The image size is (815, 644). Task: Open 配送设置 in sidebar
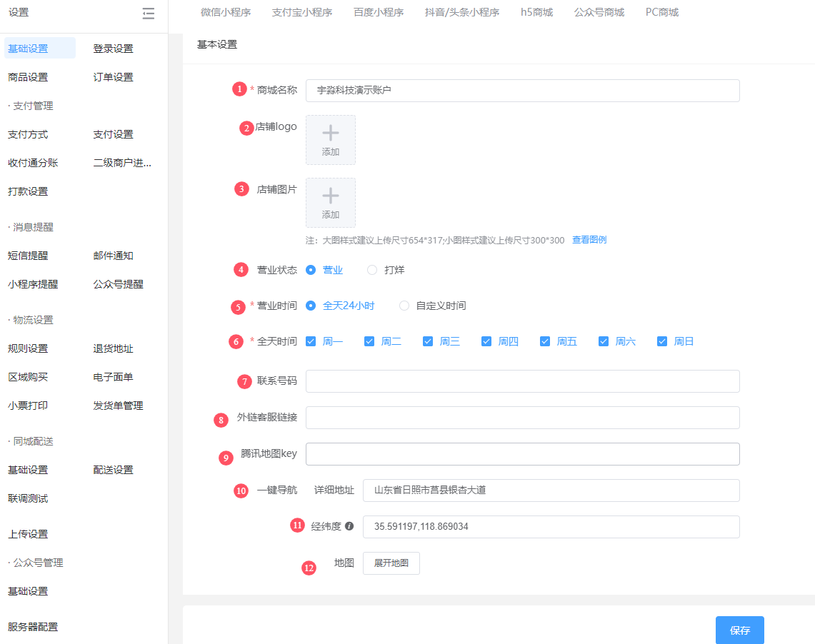pyautogui.click(x=114, y=470)
